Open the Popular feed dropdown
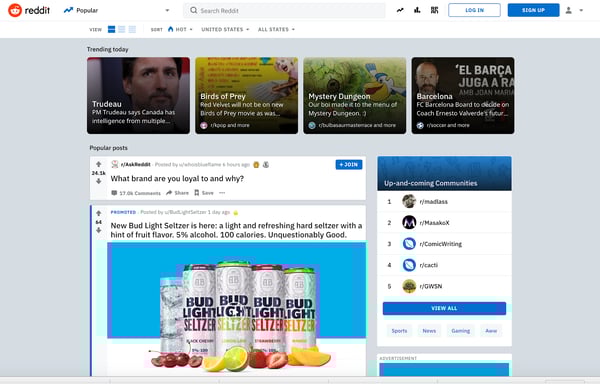Image resolution: width=600 pixels, height=384 pixels. pos(116,10)
